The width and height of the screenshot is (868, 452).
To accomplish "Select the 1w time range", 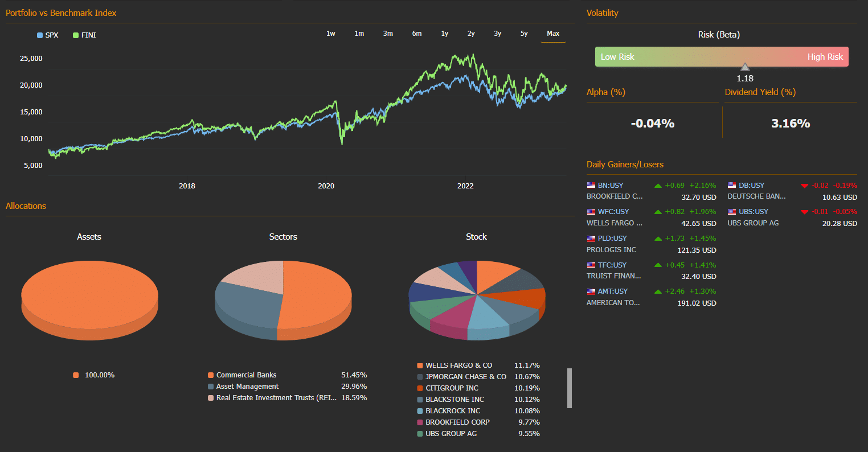I will [331, 34].
